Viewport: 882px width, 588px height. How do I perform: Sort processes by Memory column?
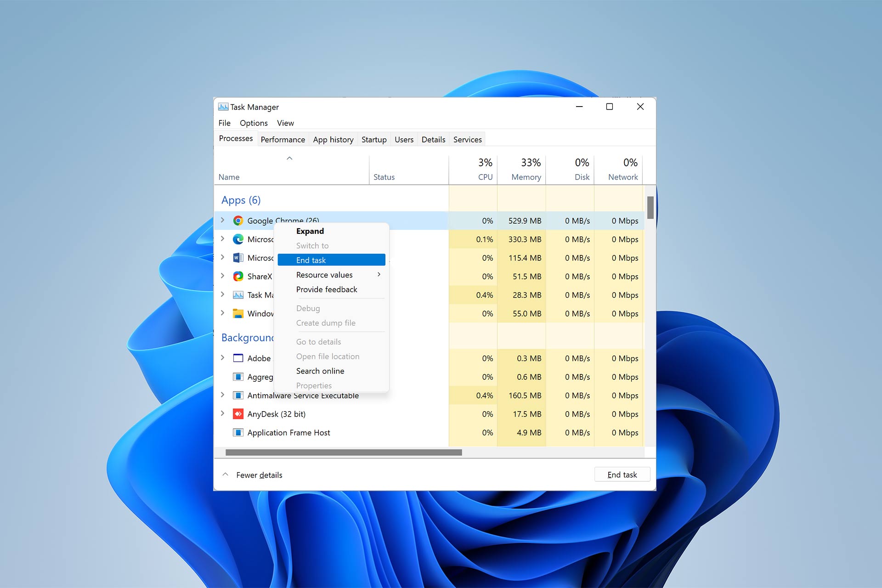526,177
